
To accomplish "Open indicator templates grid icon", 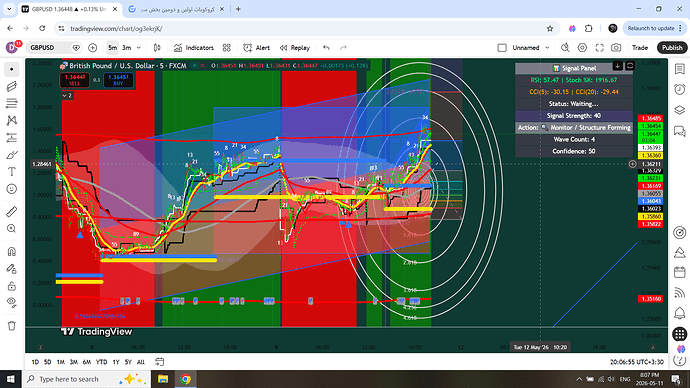I will (227, 48).
